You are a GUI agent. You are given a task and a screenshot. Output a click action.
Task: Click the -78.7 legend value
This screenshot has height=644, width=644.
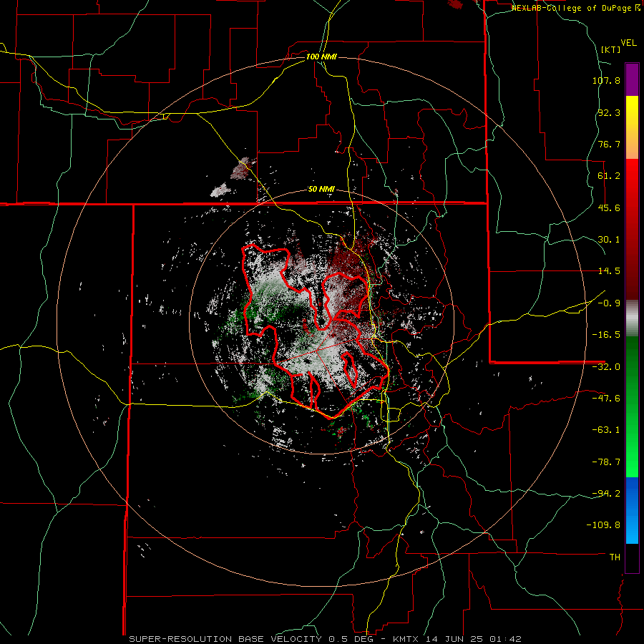coord(606,462)
